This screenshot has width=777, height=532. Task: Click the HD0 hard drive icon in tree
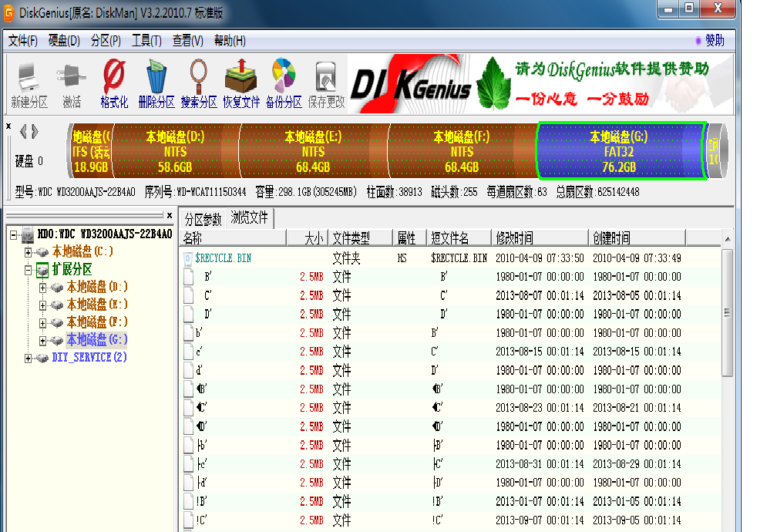(29, 234)
